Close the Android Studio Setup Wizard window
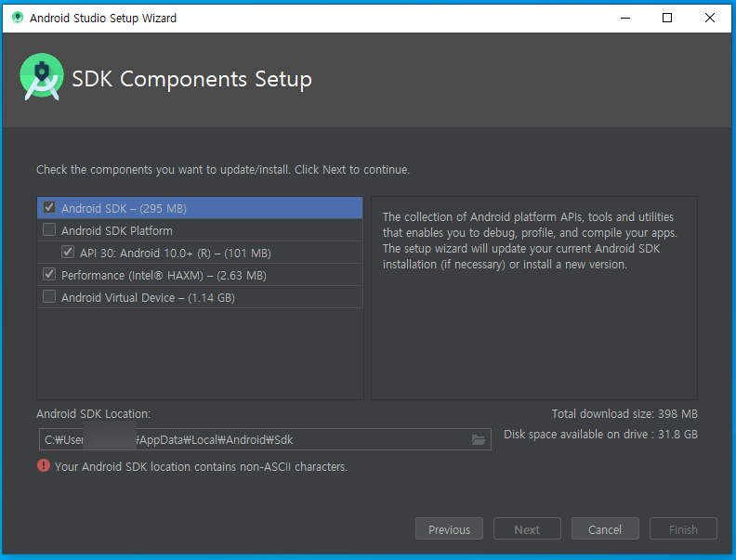 pos(710,18)
